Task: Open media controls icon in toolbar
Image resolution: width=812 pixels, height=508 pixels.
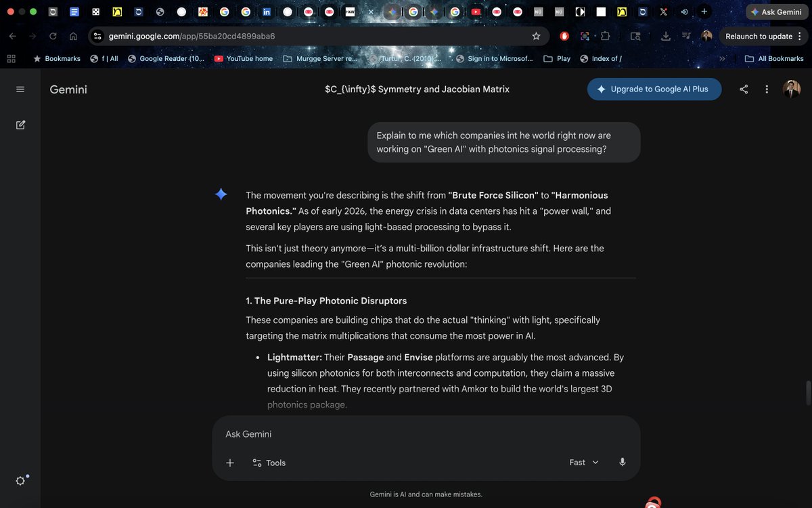Action: coord(686,36)
